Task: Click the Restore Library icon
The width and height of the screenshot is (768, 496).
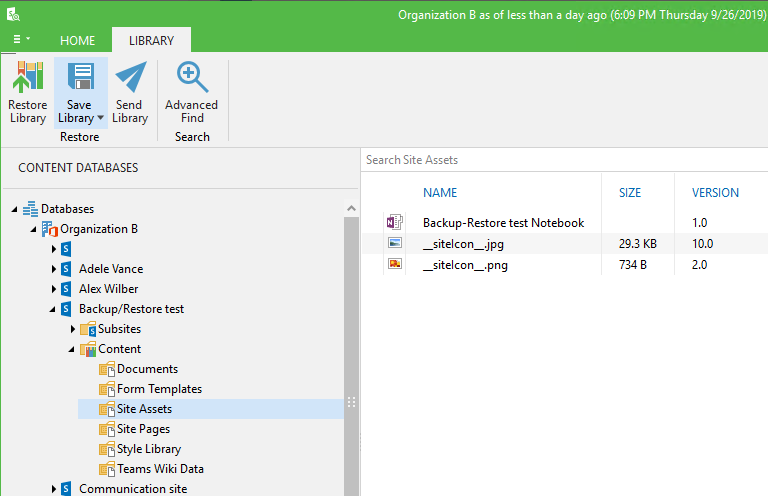Action: tap(27, 77)
